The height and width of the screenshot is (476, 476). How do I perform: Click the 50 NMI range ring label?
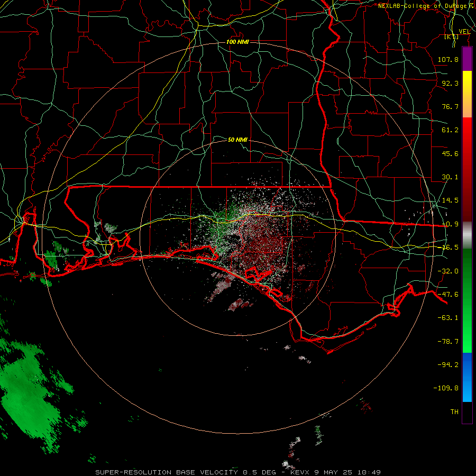[x=237, y=140]
